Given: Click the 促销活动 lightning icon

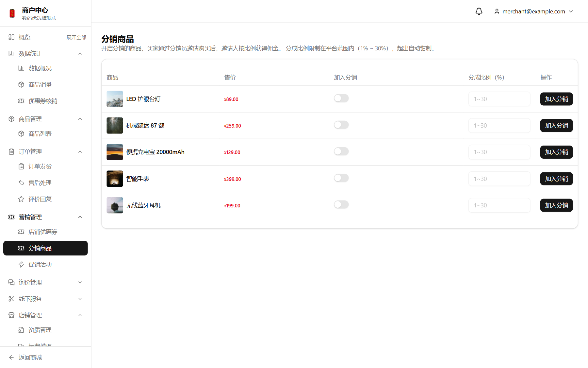Looking at the screenshot, I should (x=21, y=265).
